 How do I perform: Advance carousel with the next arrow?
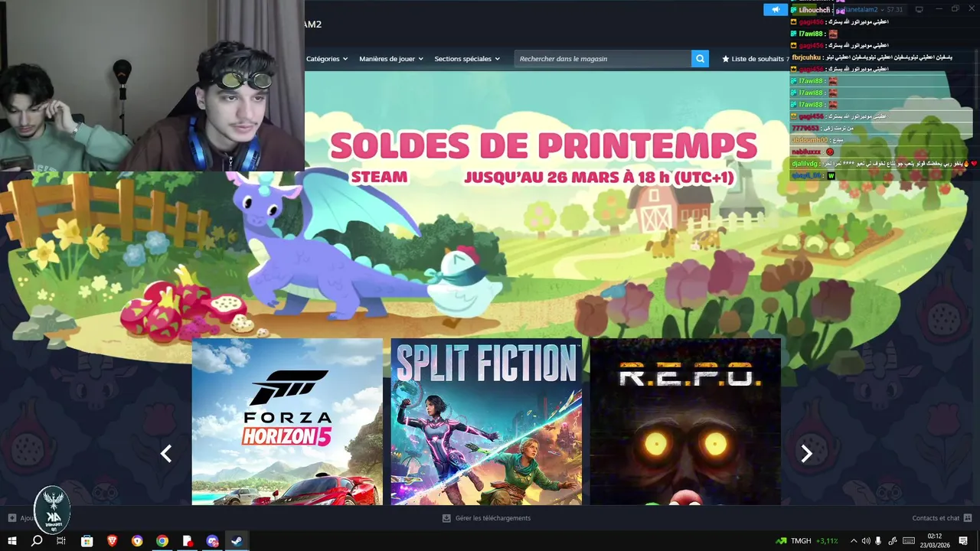click(806, 454)
